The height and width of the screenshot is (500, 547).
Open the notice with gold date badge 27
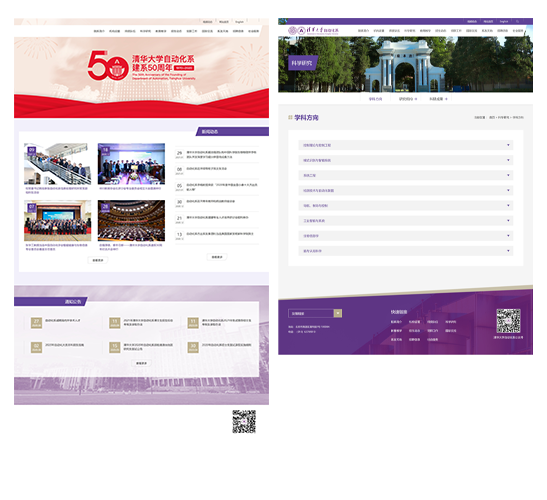tap(62, 320)
